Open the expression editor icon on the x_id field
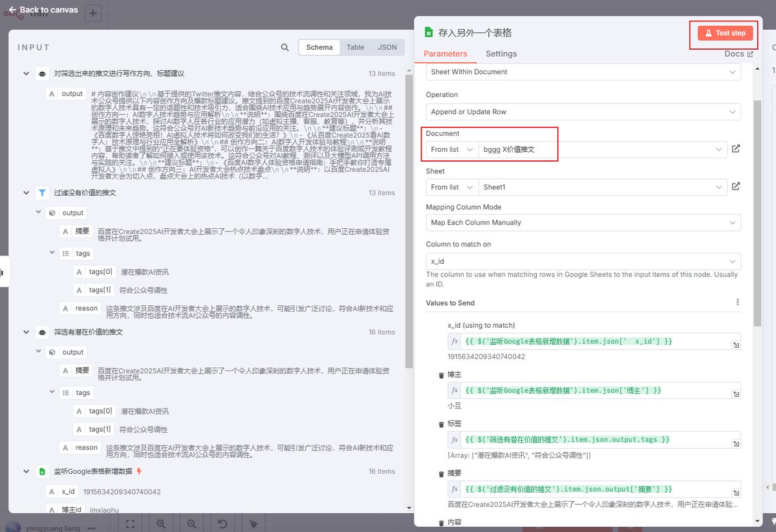Screen dimensions: 776x532 tap(736, 344)
